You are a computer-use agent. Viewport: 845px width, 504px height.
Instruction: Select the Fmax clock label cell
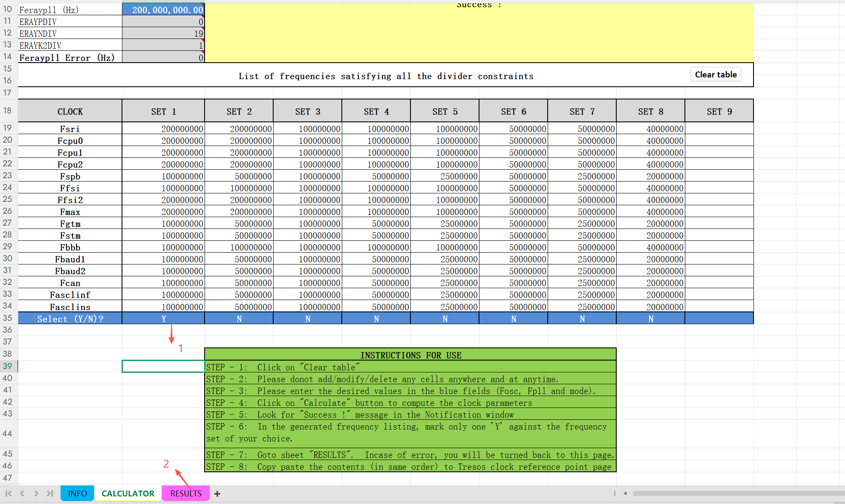[x=70, y=212]
